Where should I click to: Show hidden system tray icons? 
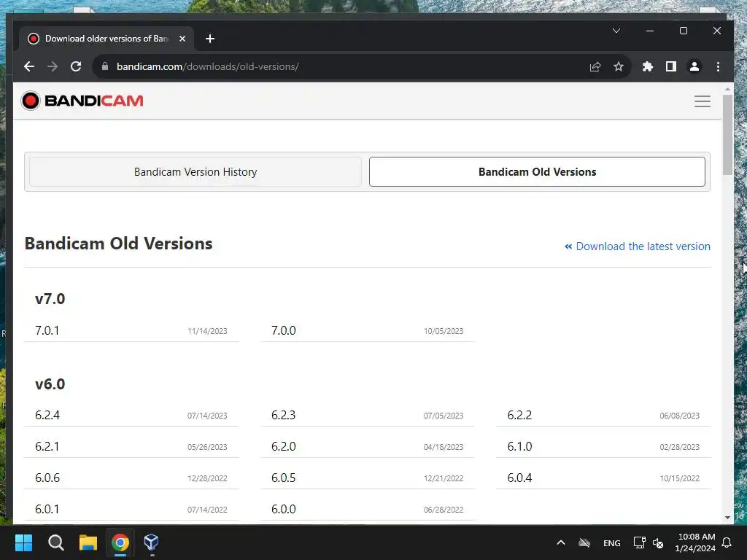[561, 542]
